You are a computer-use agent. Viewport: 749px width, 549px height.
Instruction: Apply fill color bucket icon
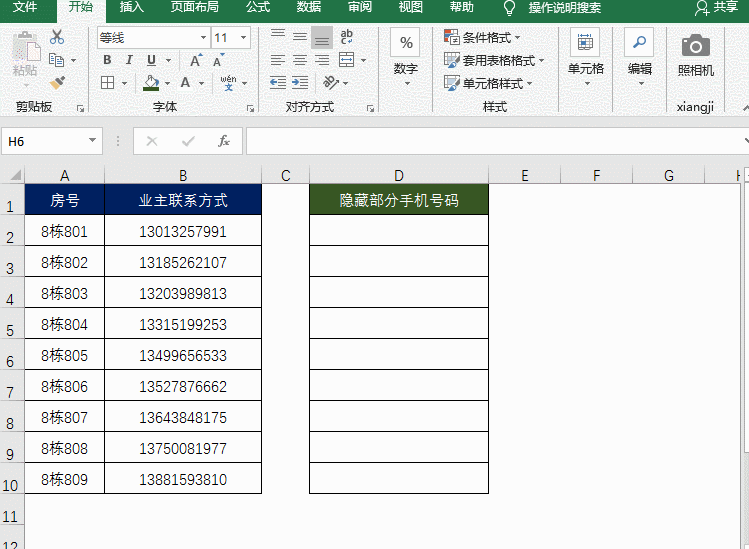point(151,83)
